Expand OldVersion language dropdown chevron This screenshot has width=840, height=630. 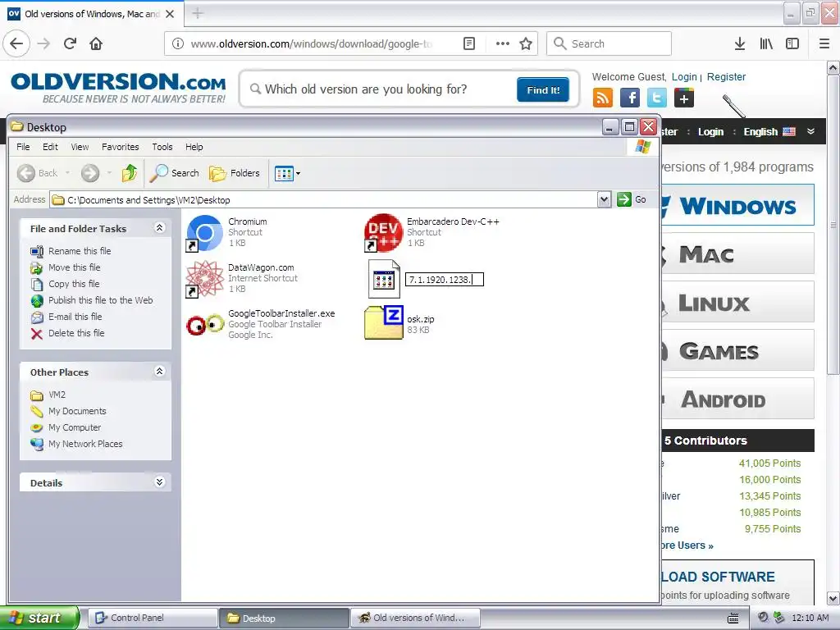[810, 131]
